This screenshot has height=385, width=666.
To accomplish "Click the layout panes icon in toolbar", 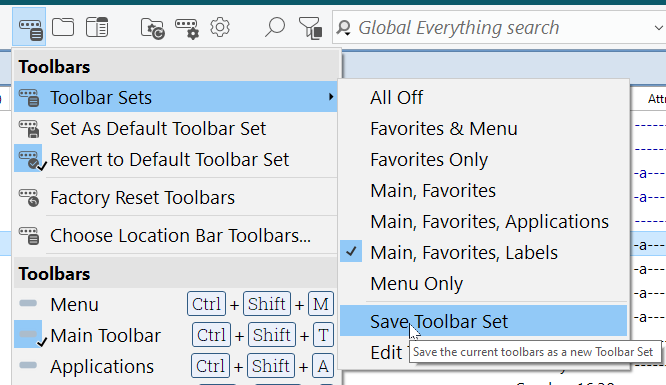I will tap(97, 27).
